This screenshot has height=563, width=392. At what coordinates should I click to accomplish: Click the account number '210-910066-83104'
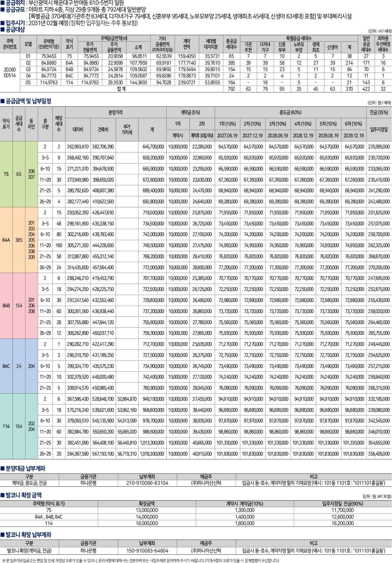tap(147, 483)
